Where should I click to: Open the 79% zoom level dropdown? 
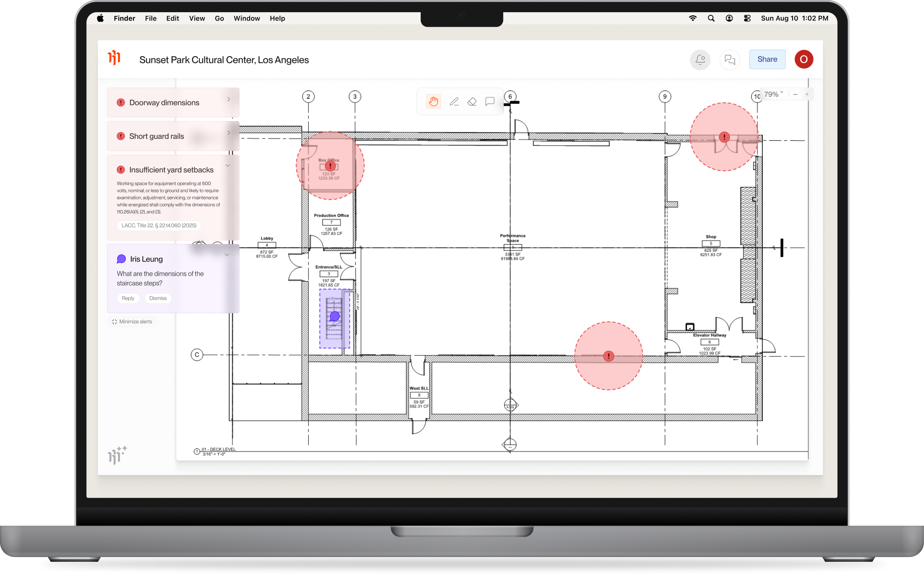pyautogui.click(x=773, y=94)
